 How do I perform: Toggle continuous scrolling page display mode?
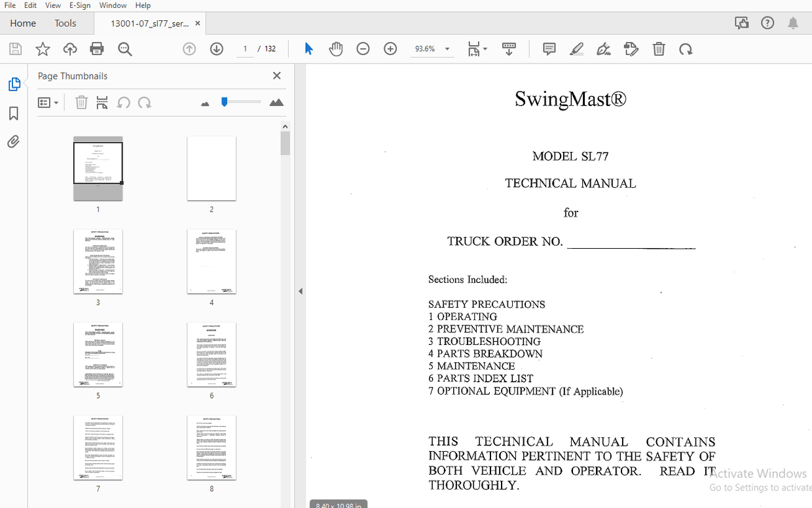click(x=509, y=48)
